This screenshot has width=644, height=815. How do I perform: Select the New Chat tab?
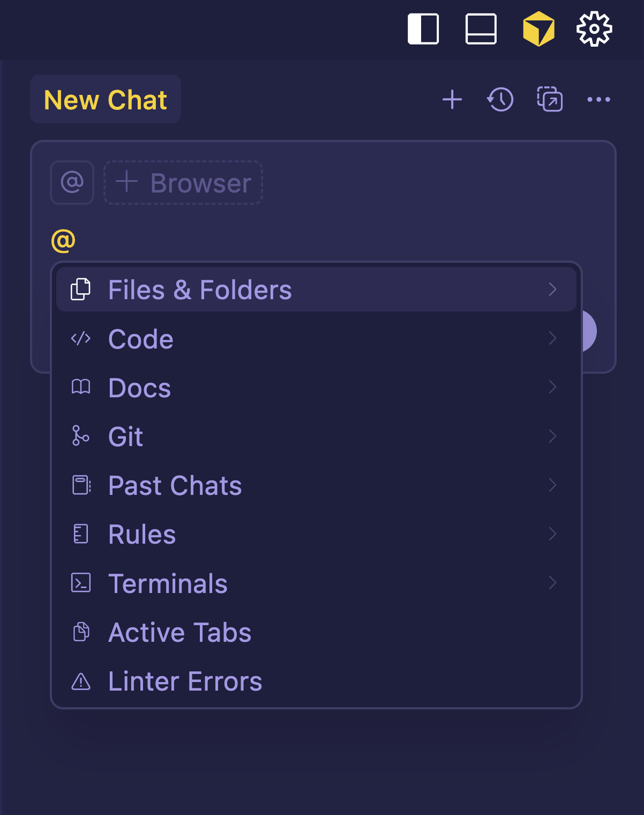[x=106, y=100]
